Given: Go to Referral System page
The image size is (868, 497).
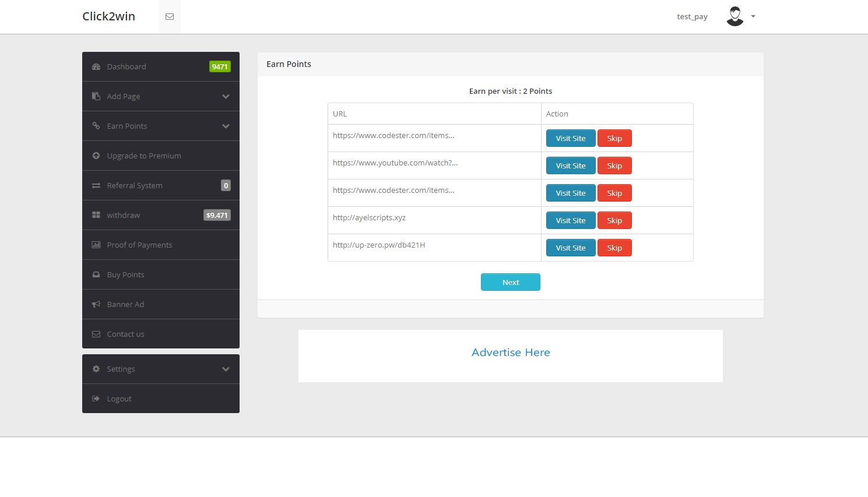Looking at the screenshot, I should 161,186.
